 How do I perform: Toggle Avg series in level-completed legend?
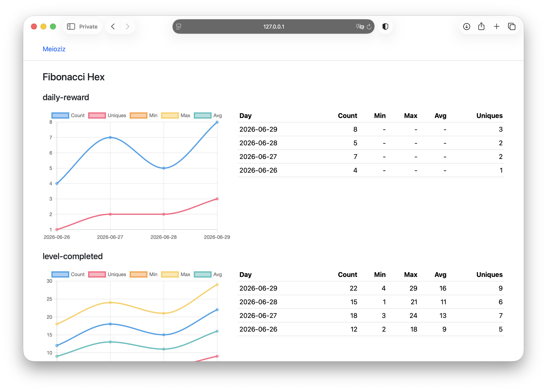point(208,274)
